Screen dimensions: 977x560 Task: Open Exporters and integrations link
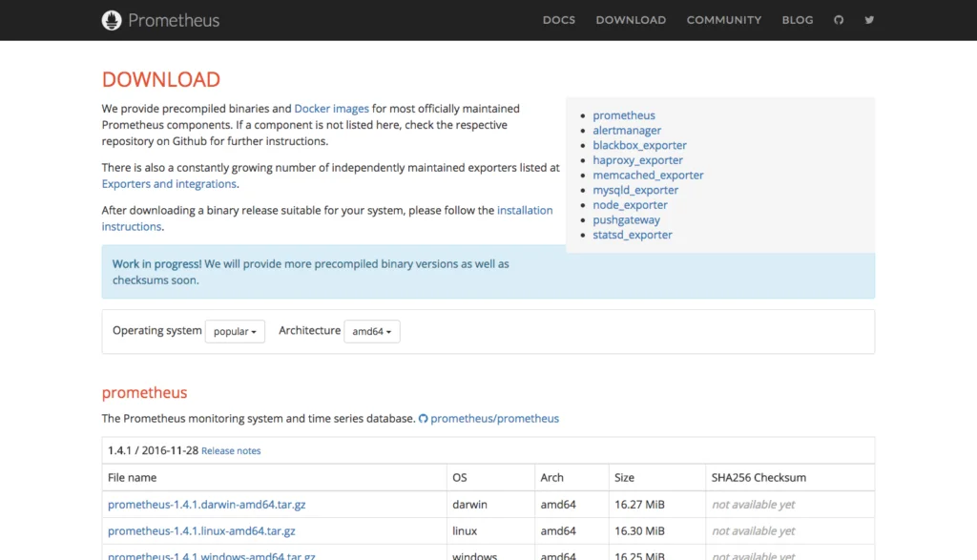pos(169,184)
